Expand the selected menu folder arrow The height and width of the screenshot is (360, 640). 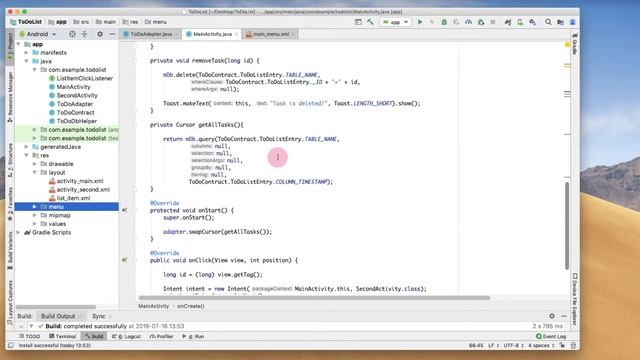click(35, 207)
